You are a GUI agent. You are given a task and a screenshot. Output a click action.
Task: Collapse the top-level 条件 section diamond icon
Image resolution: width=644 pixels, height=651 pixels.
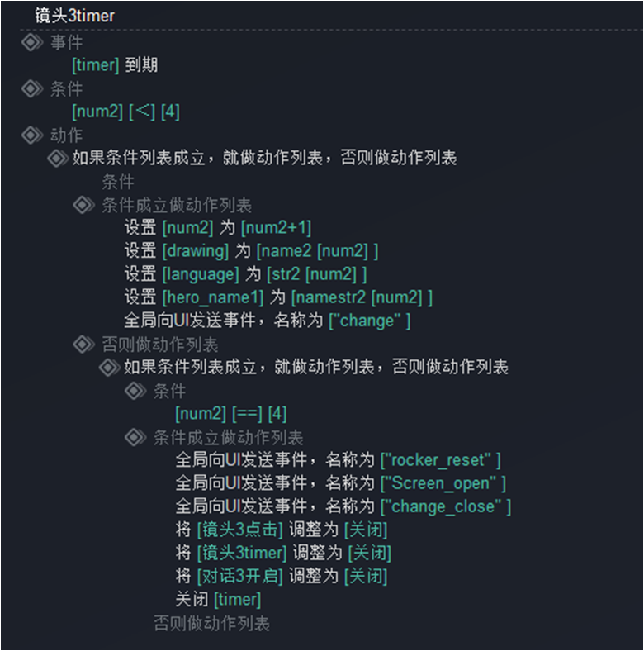(x=32, y=89)
